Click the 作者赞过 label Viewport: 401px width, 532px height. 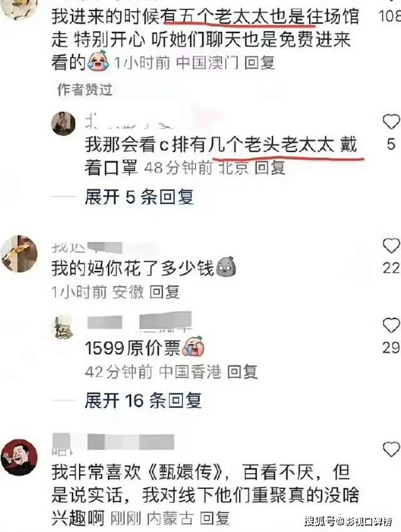(x=85, y=90)
